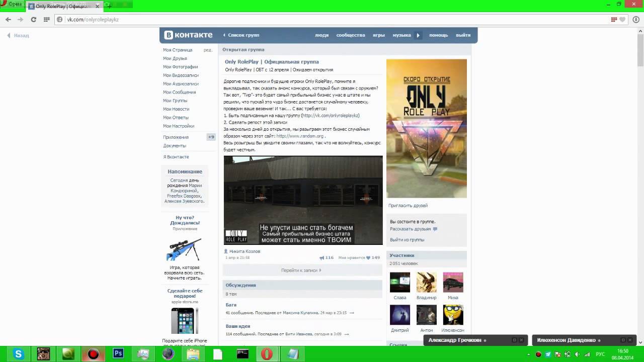The image size is (644, 362).
Task: Open Opera speed dial grid icon
Action: coord(46,20)
